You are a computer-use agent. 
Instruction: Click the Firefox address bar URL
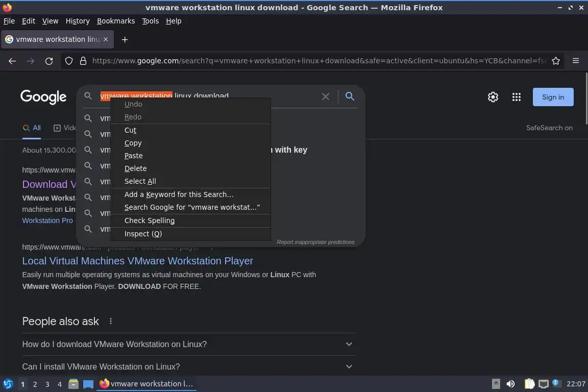click(x=318, y=61)
